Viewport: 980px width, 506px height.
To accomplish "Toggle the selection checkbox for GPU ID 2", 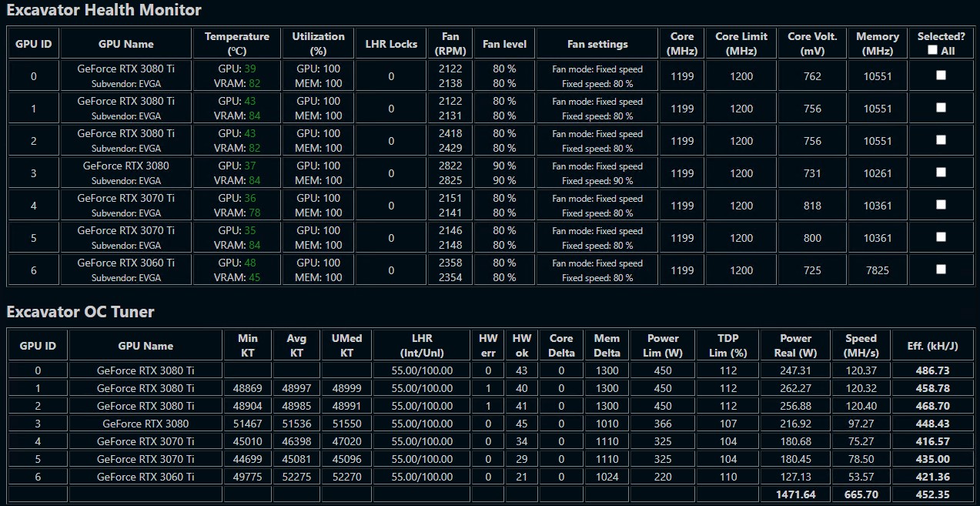I will pos(941,140).
